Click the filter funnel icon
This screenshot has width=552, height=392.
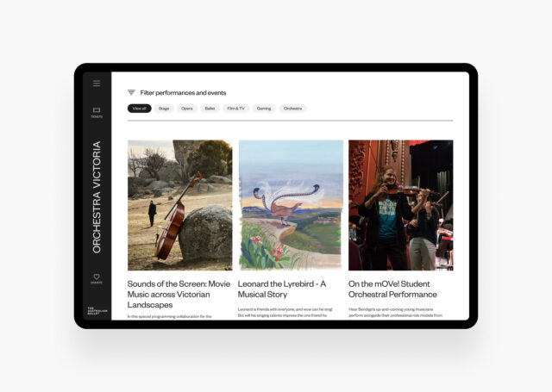pyautogui.click(x=131, y=92)
